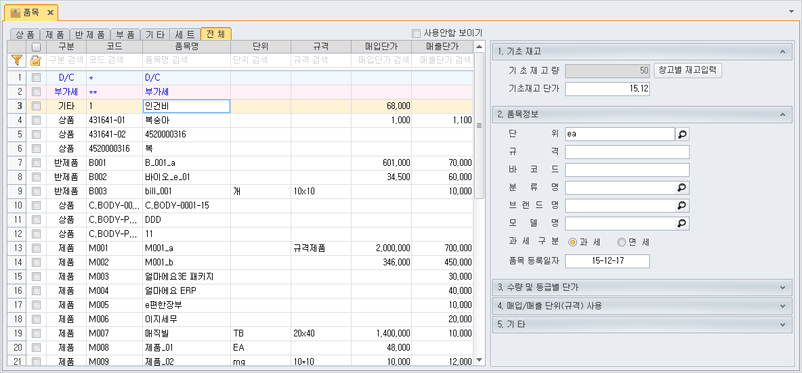Click the table scrollbar up arrow
Viewport: 802px width, 373px height.
479,47
